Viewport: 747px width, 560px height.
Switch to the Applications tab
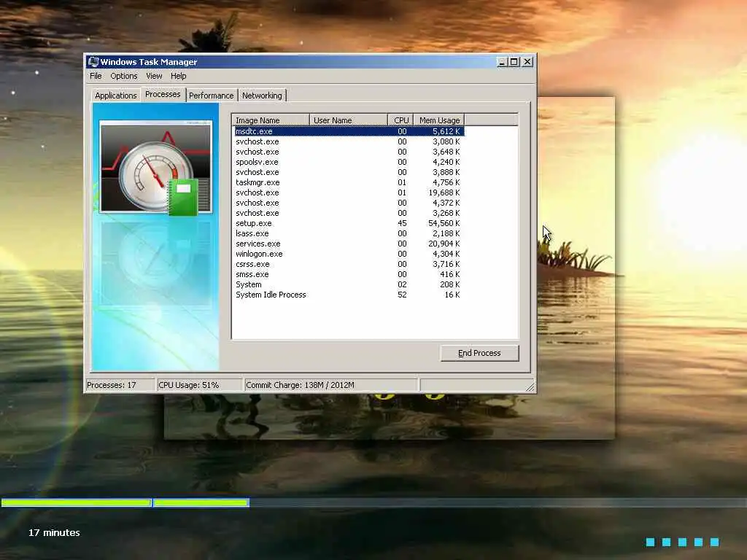(116, 96)
